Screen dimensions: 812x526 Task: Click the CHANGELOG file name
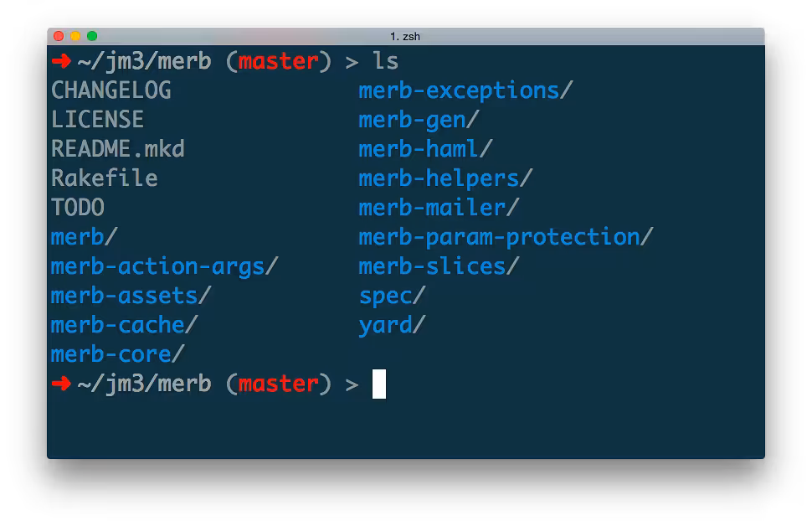pos(110,90)
